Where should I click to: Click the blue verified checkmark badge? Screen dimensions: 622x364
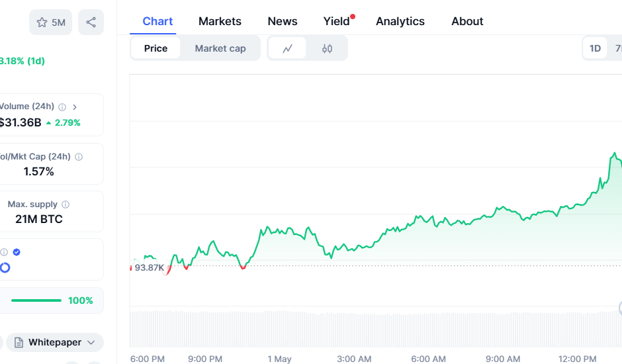17,252
